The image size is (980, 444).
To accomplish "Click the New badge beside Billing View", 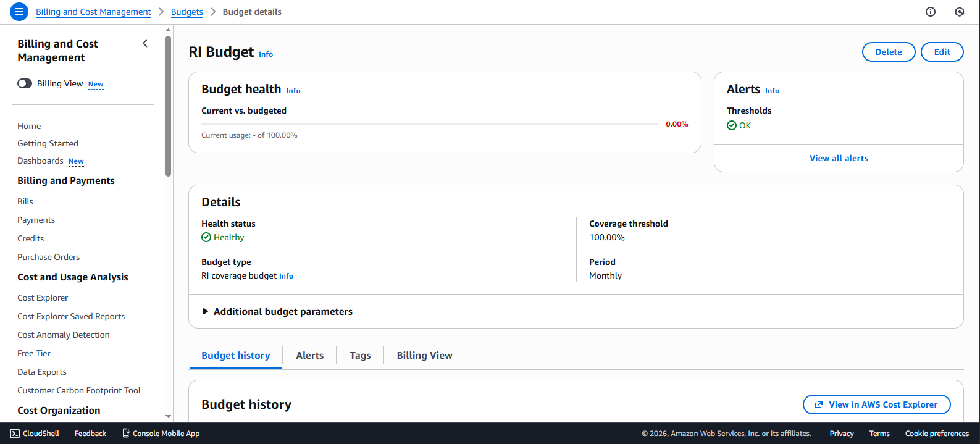I will pos(96,84).
